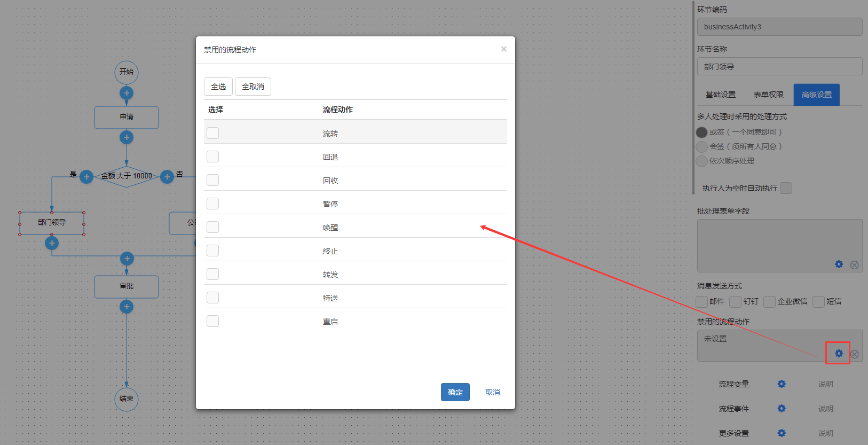
Task: Open gear settings for 流程事件
Action: [782, 409]
